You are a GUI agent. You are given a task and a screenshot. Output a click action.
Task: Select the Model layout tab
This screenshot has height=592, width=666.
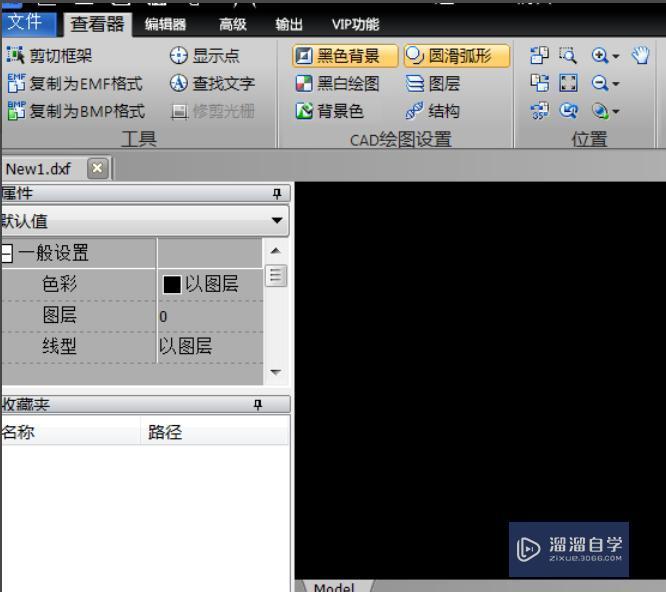pos(334,586)
